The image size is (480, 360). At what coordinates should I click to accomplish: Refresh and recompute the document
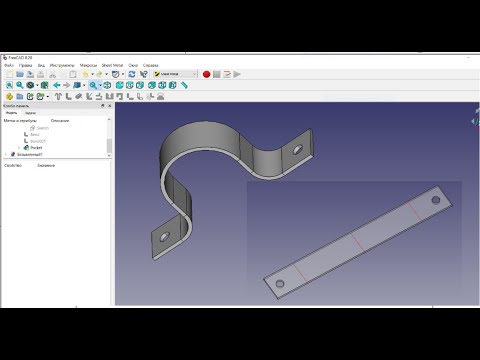coord(132,74)
